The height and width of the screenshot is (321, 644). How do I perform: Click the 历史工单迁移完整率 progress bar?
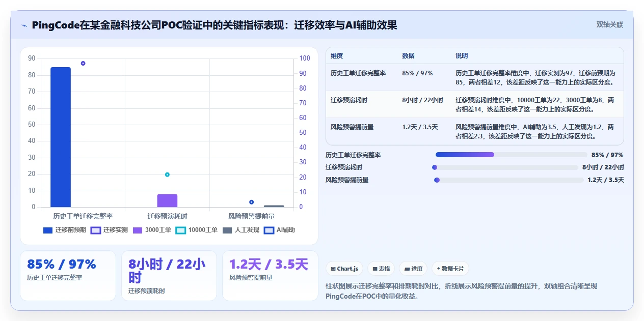tap(512, 155)
